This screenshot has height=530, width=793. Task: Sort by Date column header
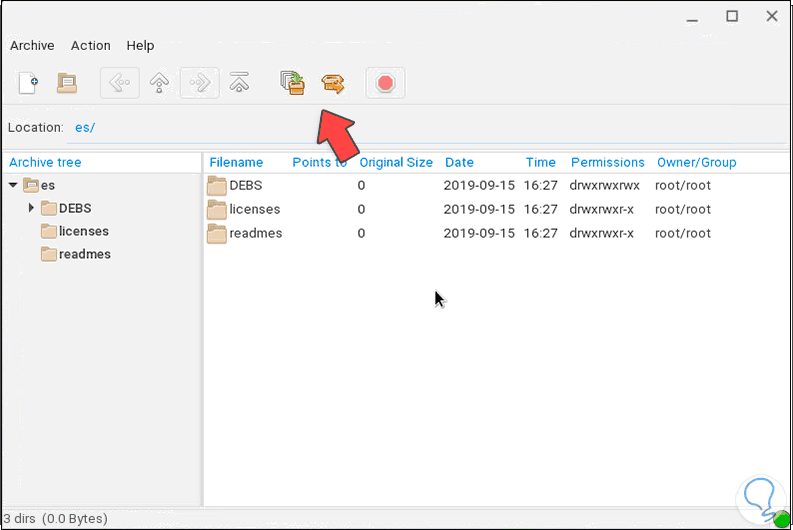click(x=459, y=162)
